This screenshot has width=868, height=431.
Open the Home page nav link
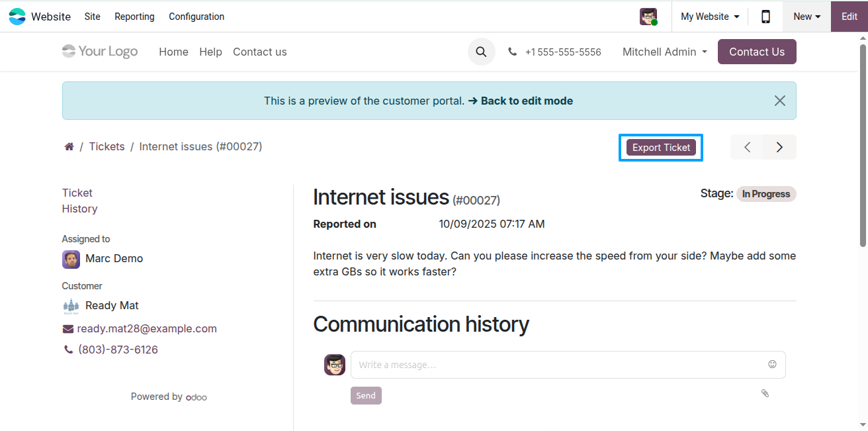173,52
